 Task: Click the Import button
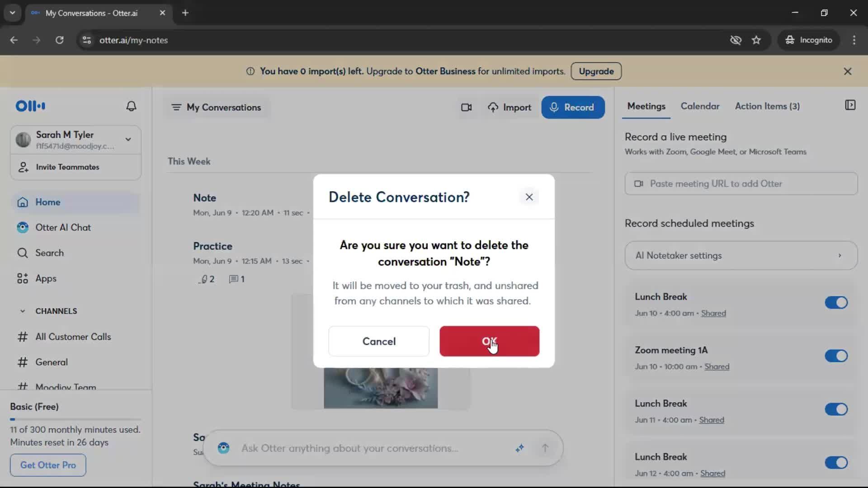tap(509, 108)
